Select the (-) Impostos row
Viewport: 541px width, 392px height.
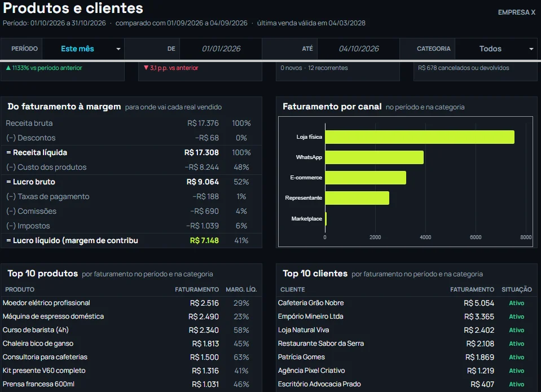131,226
